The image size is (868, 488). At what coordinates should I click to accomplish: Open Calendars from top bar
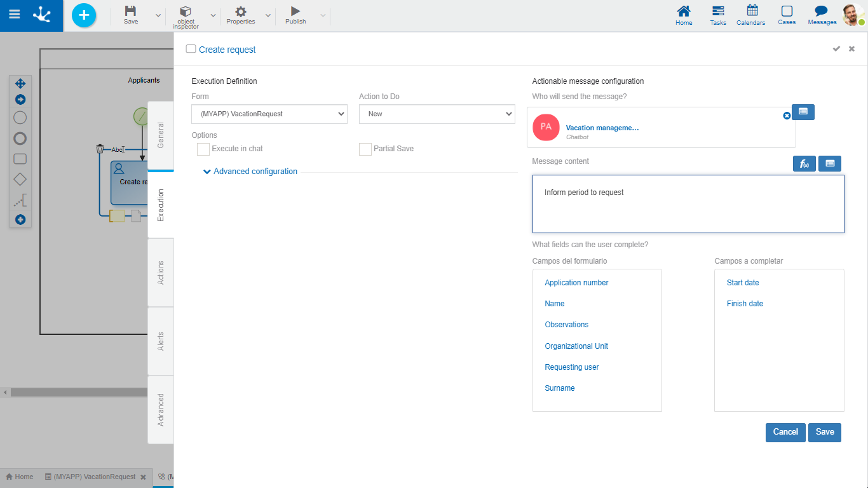point(752,11)
